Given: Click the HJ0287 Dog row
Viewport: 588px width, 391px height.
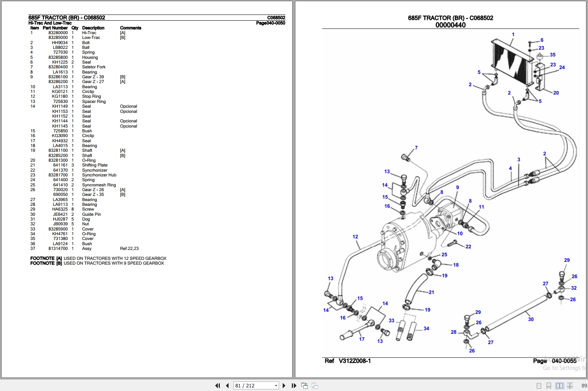Looking at the screenshot, I should 60,219.
